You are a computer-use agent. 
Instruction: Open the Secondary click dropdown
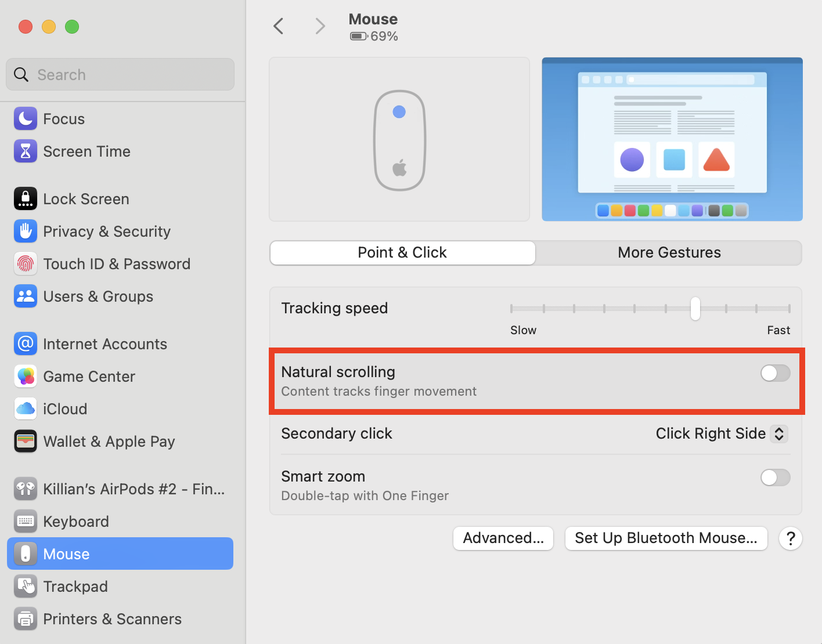[721, 433]
